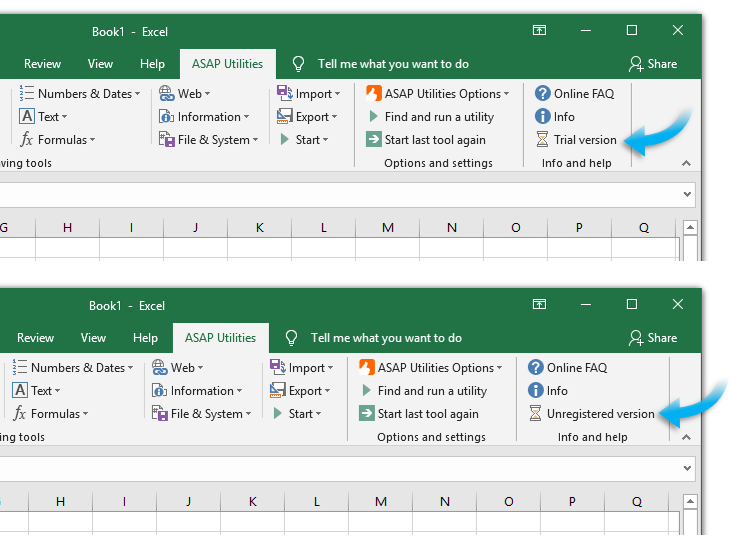
Task: Click Share button in top window
Action: (653, 64)
